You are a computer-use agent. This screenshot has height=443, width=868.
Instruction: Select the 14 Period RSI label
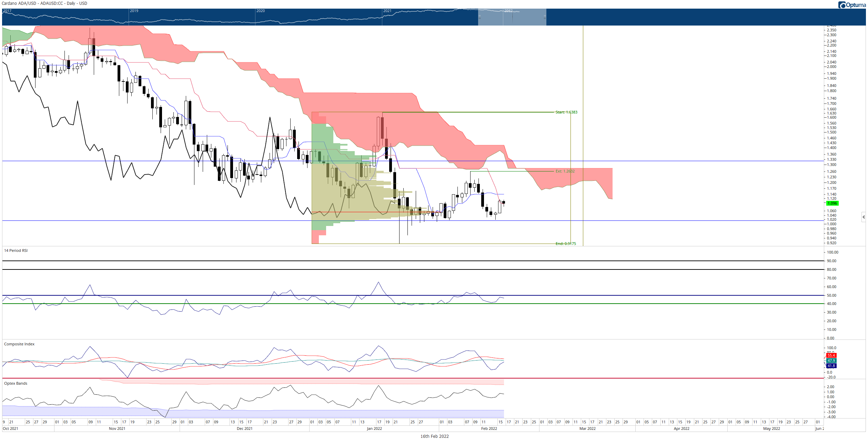[x=16, y=250]
